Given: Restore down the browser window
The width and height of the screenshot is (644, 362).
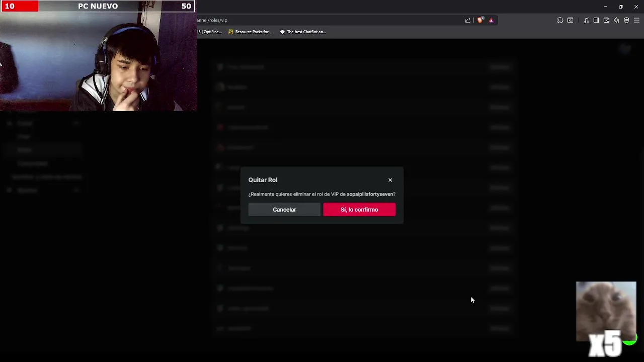Looking at the screenshot, I should [x=621, y=7].
